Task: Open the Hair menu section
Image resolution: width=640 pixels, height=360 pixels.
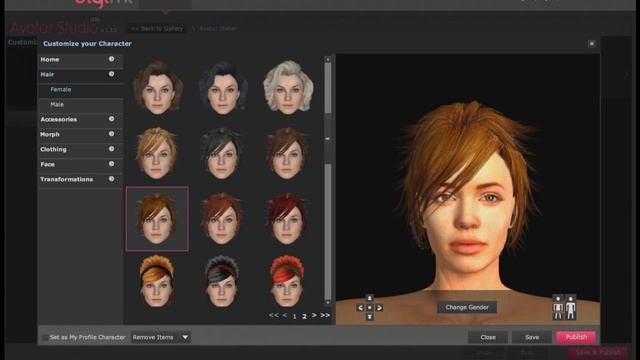Action: 80,75
